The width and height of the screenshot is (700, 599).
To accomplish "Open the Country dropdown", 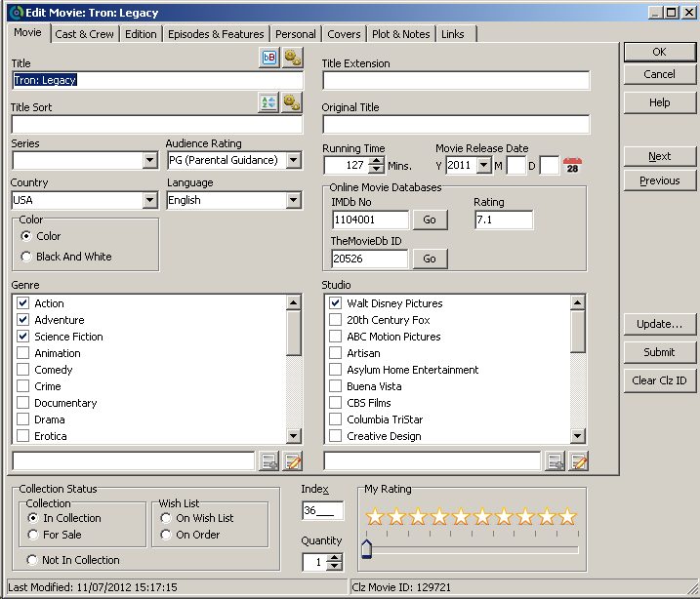I will pyautogui.click(x=150, y=200).
